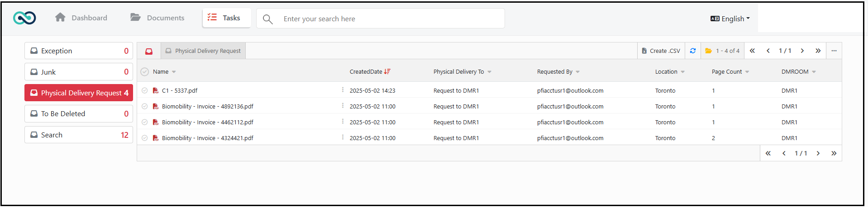Open row options for C1 - 5337.pdf

[x=343, y=90]
